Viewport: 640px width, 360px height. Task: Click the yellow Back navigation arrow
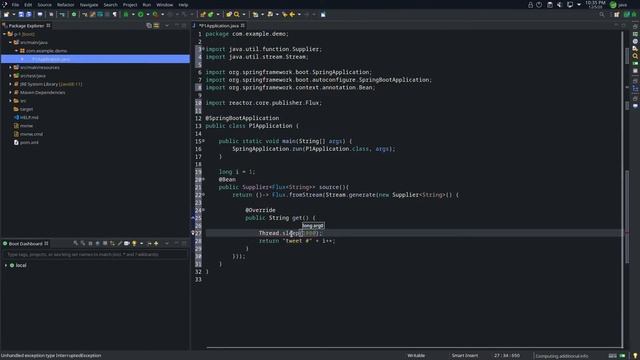(292, 14)
